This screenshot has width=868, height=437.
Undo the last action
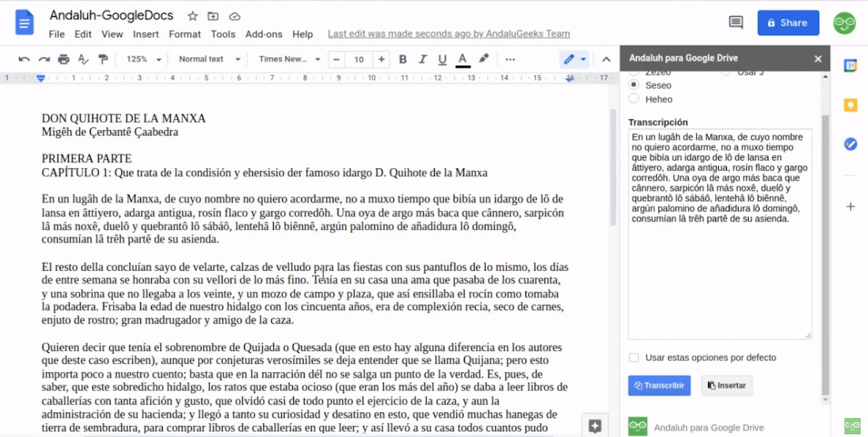pos(24,59)
